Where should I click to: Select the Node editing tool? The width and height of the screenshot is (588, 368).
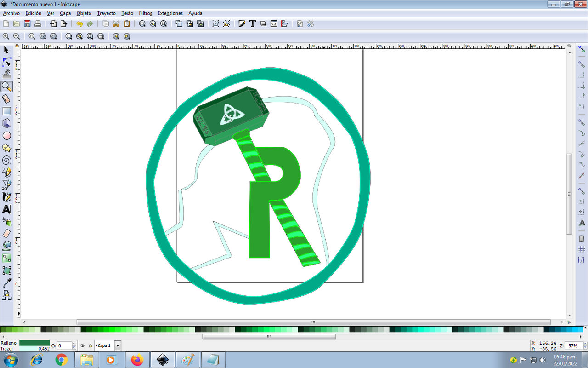coord(6,62)
